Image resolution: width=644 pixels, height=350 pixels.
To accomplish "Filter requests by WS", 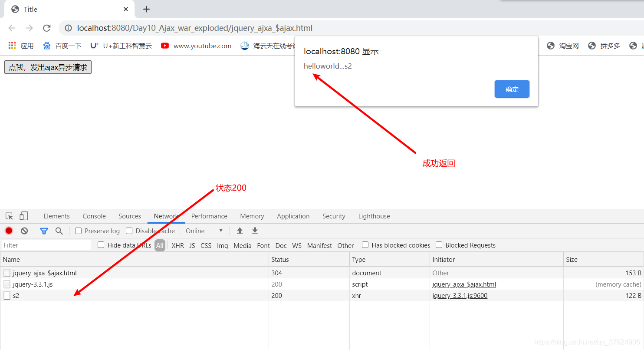I will click(x=297, y=245).
